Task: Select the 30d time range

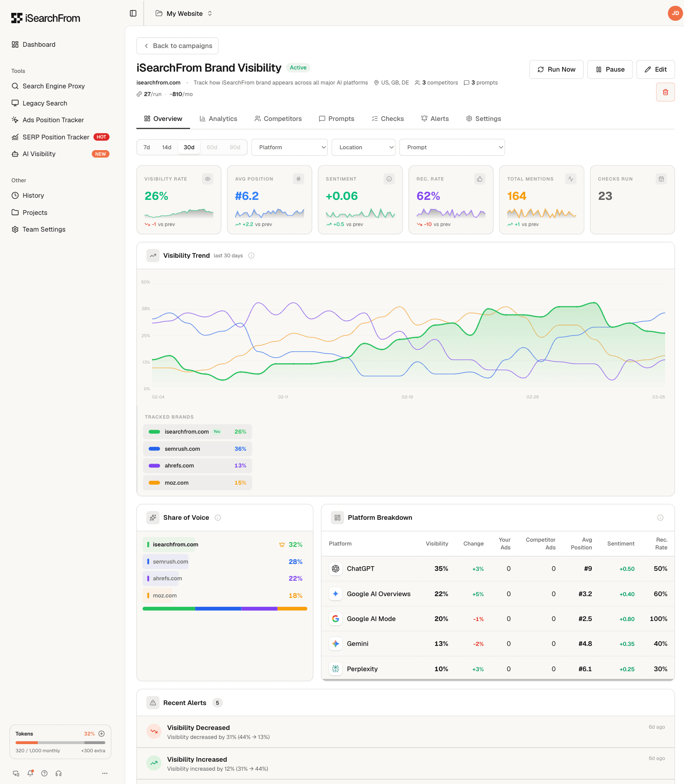Action: tap(189, 147)
